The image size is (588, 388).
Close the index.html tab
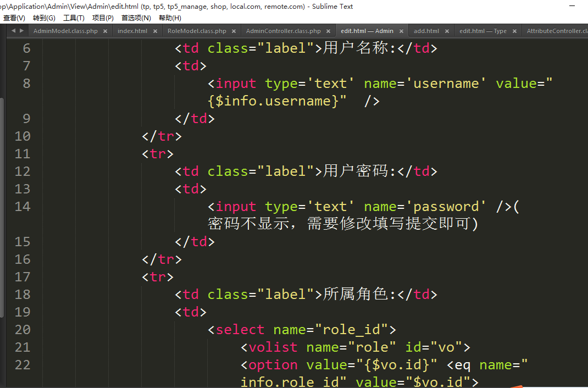pos(155,31)
